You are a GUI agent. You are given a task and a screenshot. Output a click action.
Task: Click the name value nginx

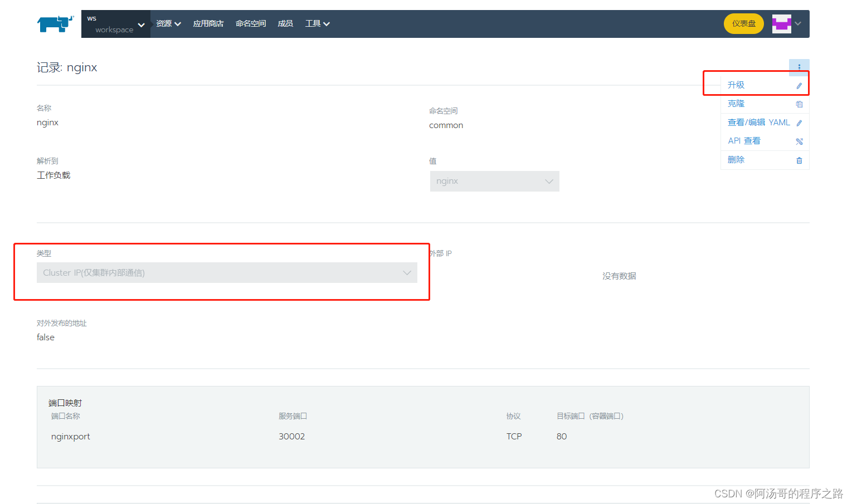tap(47, 123)
